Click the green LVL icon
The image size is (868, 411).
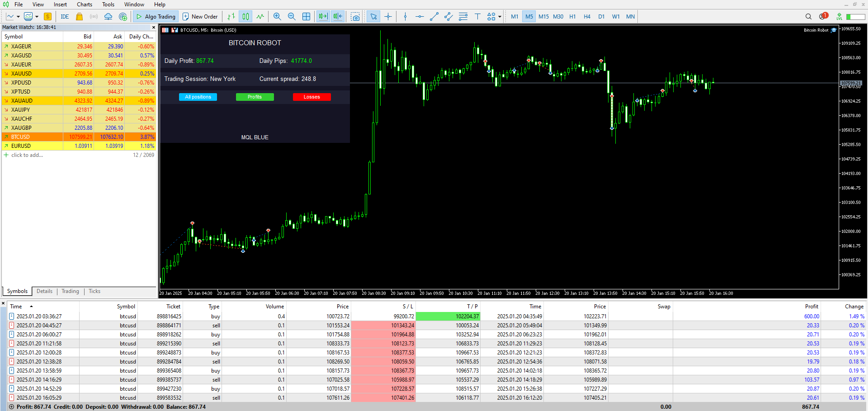(x=839, y=17)
